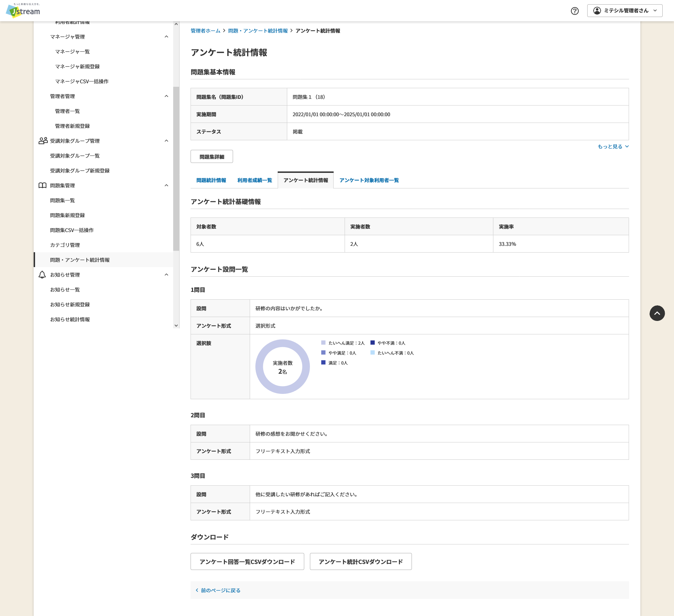Collapse the マネージャ管理 section chevron

[166, 36]
